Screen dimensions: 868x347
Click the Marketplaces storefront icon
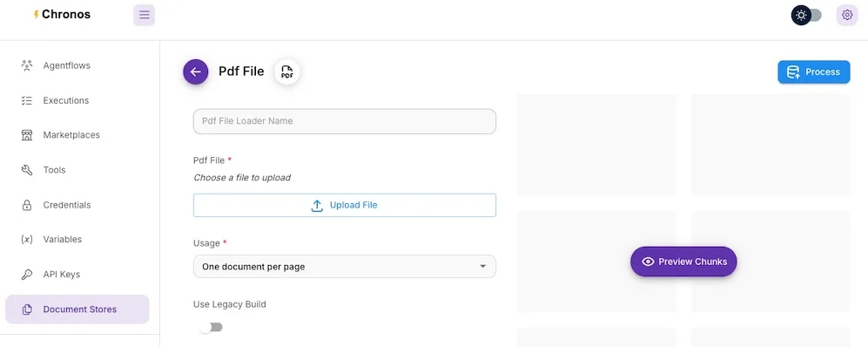pos(27,135)
